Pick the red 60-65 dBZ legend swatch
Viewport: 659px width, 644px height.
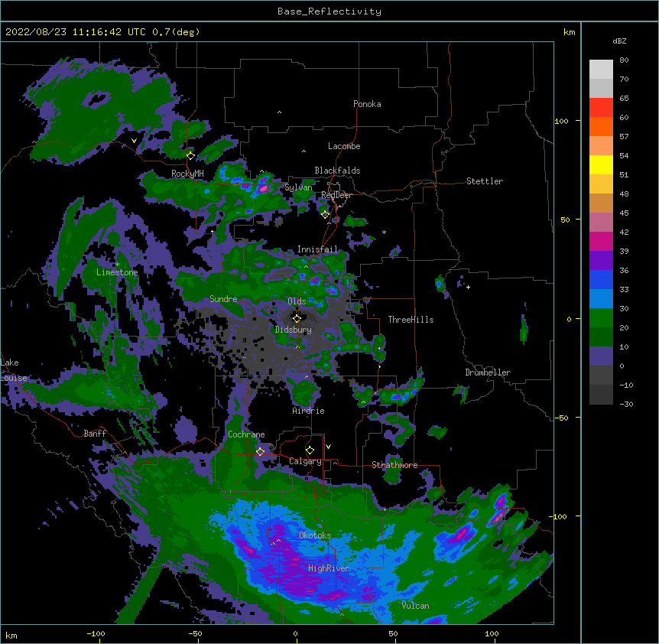point(601,108)
